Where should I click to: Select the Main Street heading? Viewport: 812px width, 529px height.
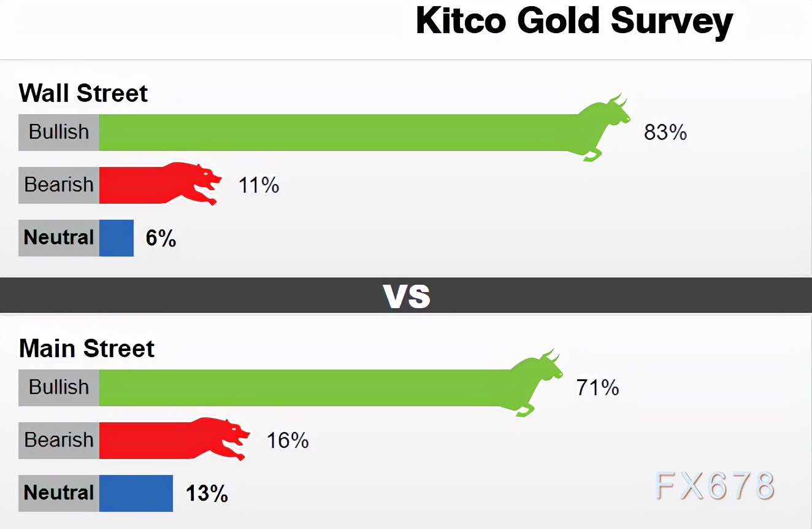coord(86,349)
